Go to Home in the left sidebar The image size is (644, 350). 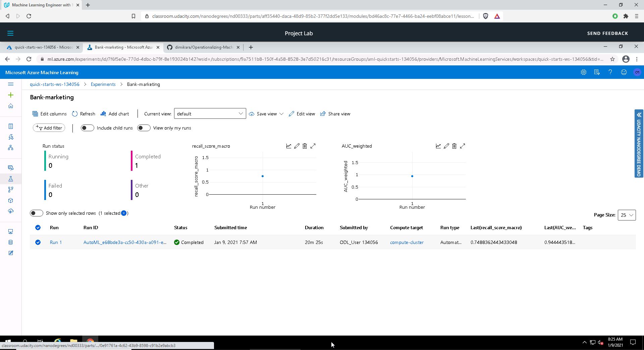point(11,106)
